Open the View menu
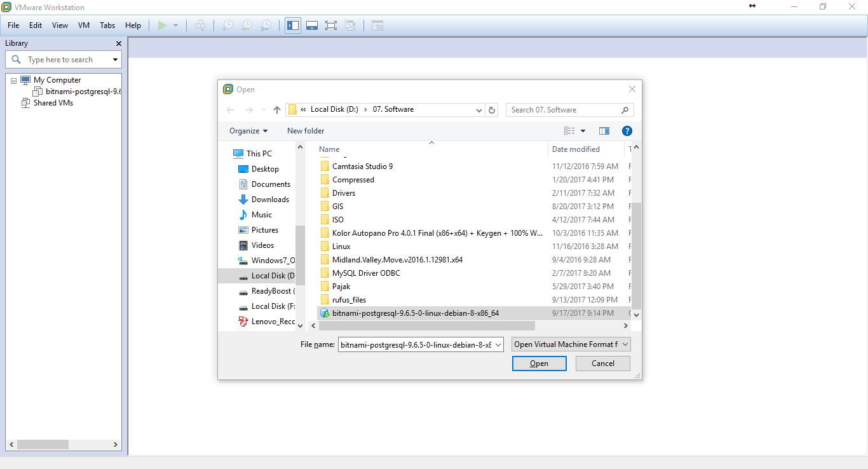The width and height of the screenshot is (868, 469). 60,25
